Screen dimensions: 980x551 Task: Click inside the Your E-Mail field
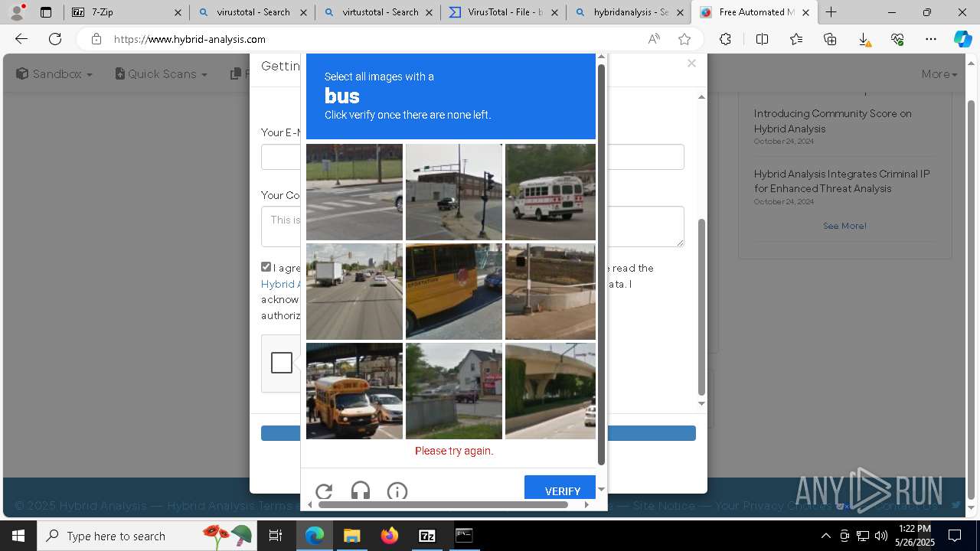click(472, 157)
